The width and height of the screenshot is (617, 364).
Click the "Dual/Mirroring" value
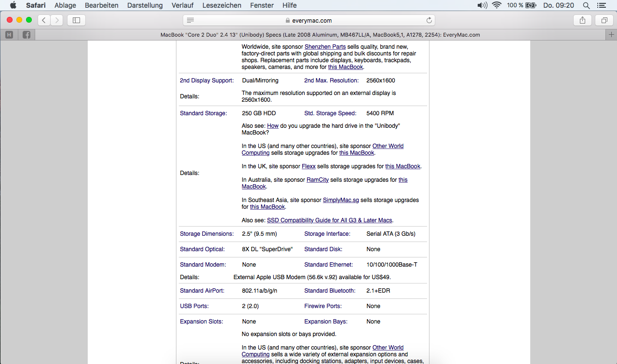(x=260, y=81)
